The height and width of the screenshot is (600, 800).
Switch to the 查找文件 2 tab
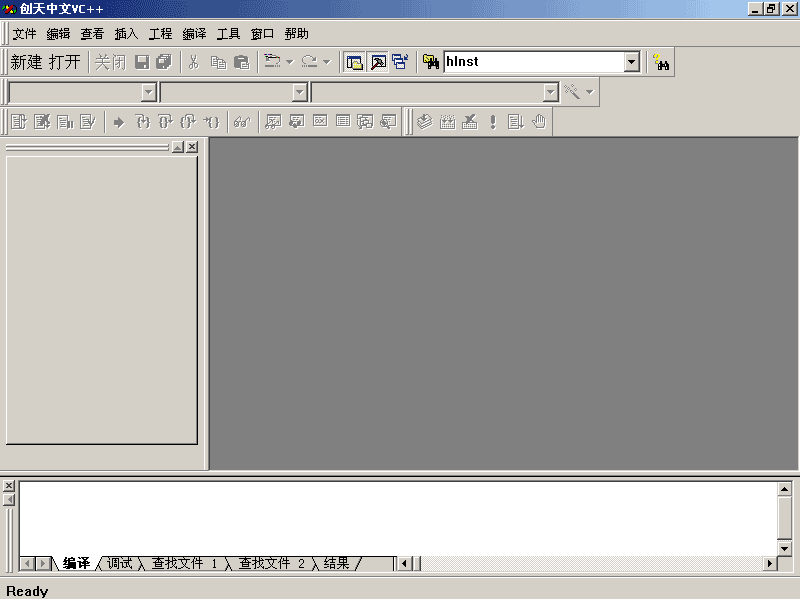coord(271,563)
